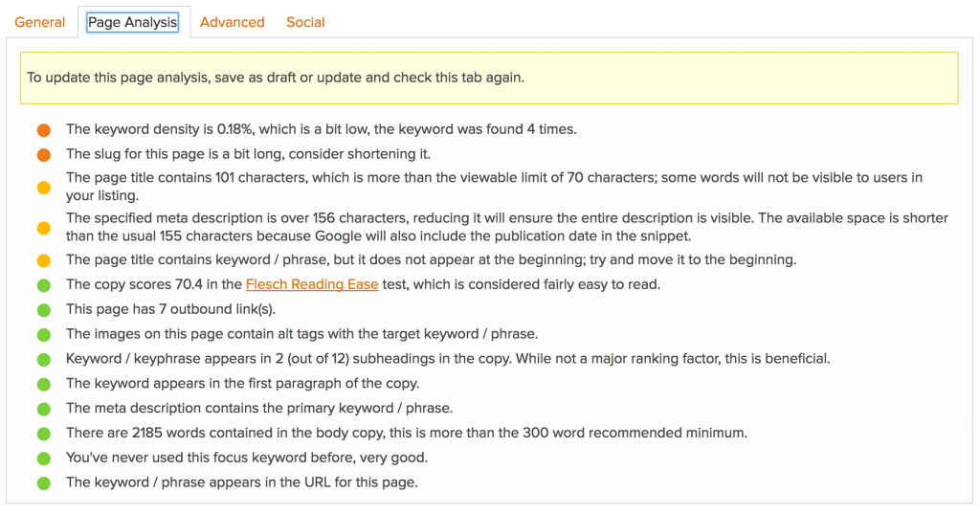Screen dimensions: 980x515
Task: Click the orange dot beside keyword density
Action: pyautogui.click(x=44, y=130)
